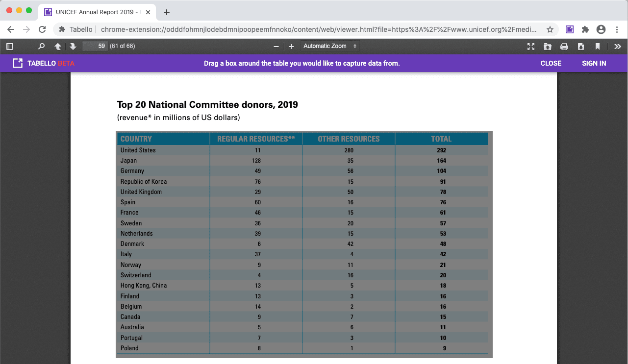Open the find-in-document search icon
The height and width of the screenshot is (364, 628).
(x=42, y=46)
